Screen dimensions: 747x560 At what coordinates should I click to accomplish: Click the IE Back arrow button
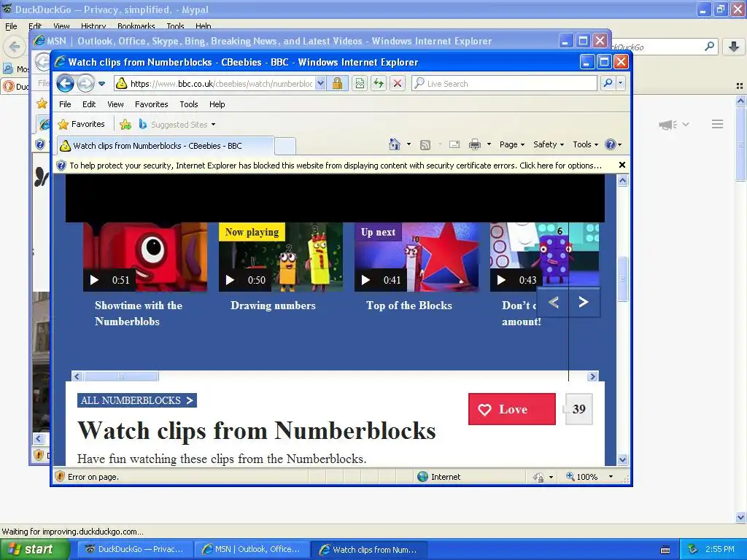click(x=65, y=84)
